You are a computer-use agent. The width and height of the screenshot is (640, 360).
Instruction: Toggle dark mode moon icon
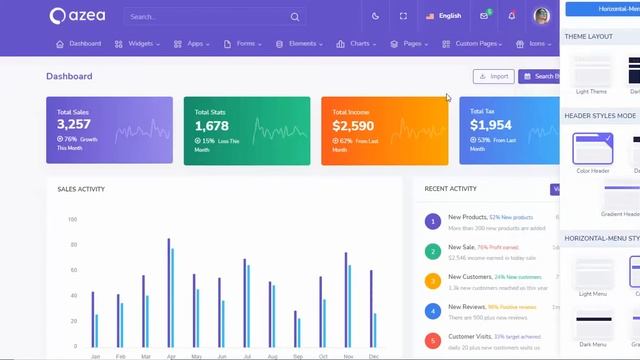[x=375, y=16]
